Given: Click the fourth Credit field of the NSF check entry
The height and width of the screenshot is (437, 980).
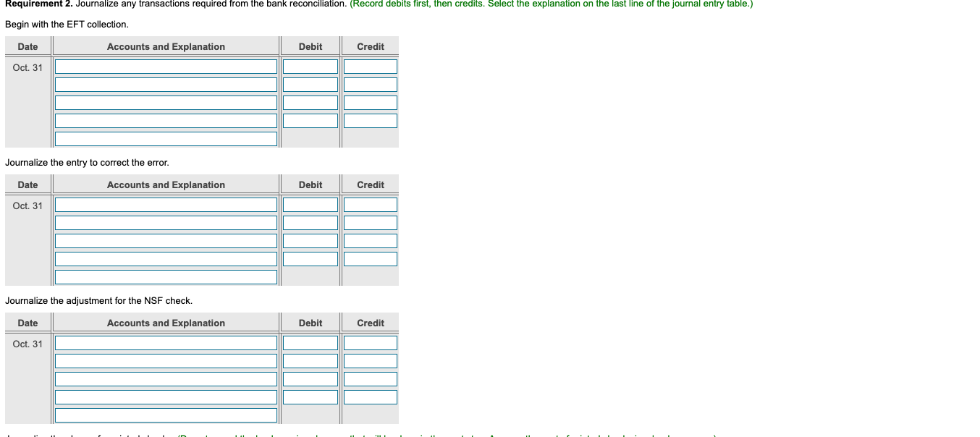Looking at the screenshot, I should 370,396.
